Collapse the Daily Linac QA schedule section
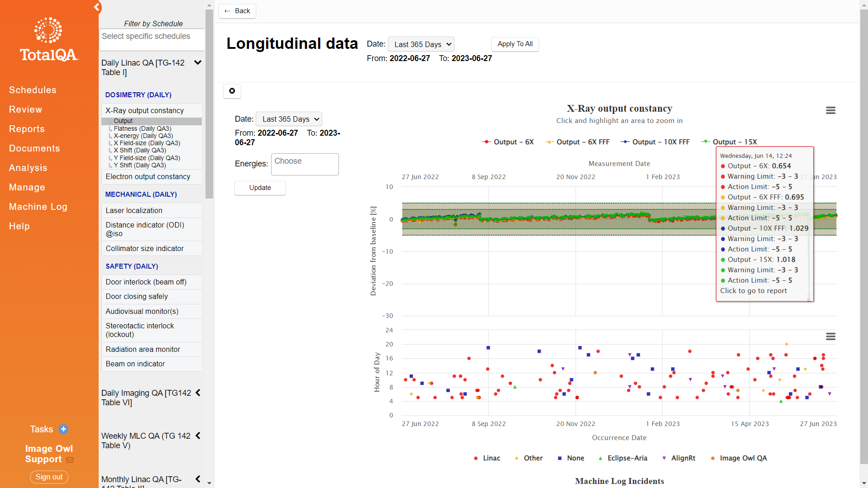This screenshot has height=488, width=868. click(x=198, y=63)
